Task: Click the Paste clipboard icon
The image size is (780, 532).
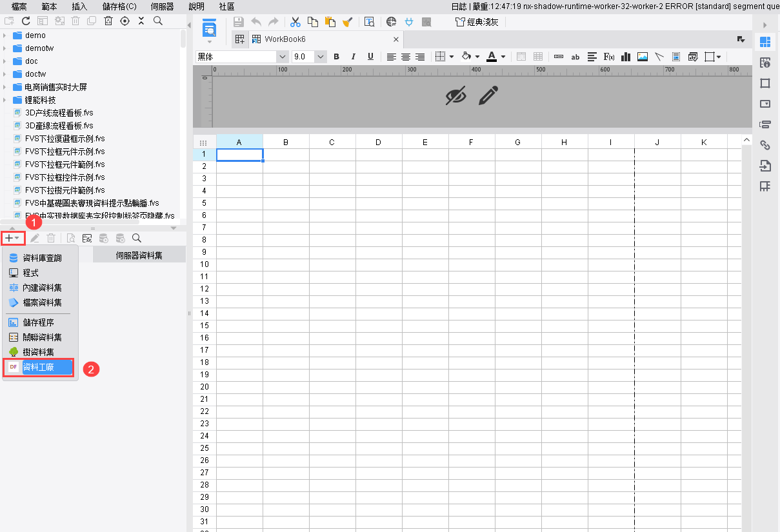Action: point(330,22)
